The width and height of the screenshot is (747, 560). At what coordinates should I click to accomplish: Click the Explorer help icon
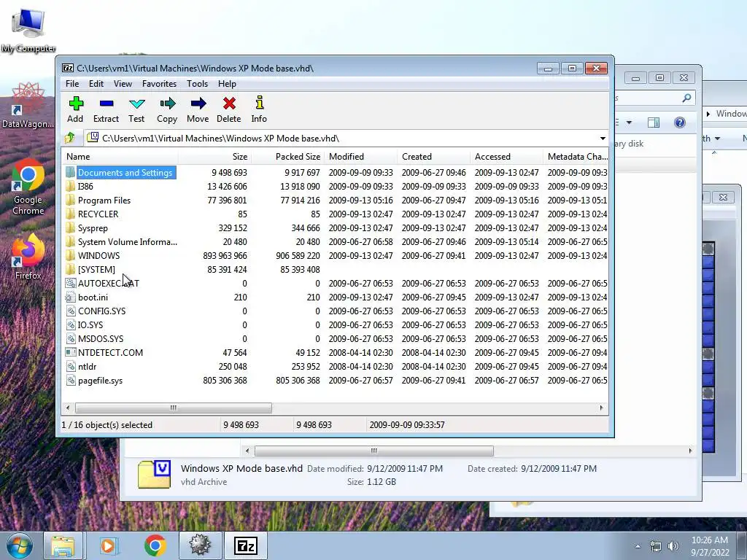(x=680, y=122)
